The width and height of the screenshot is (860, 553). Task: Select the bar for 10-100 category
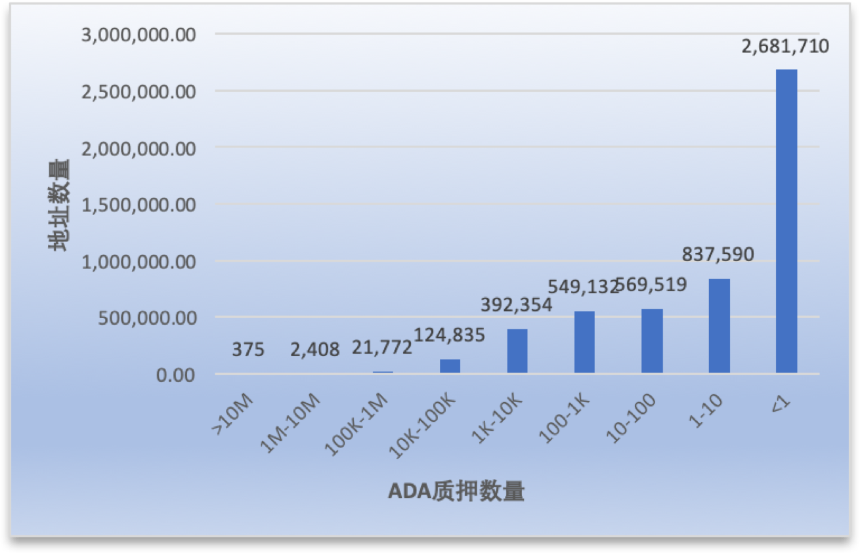point(652,341)
